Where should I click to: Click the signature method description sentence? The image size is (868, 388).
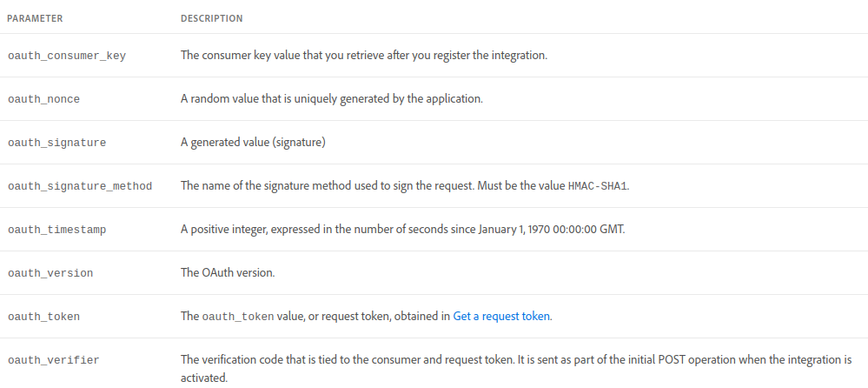click(405, 186)
